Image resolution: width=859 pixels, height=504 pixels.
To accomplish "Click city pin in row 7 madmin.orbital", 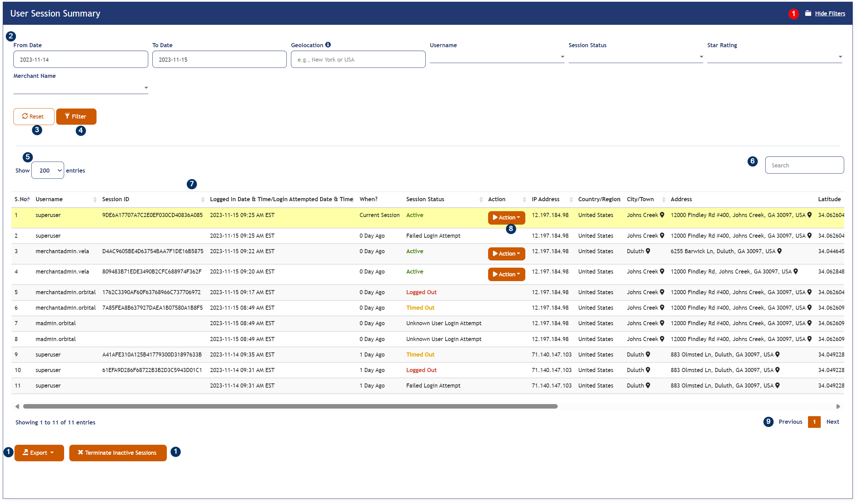I will 662,323.
